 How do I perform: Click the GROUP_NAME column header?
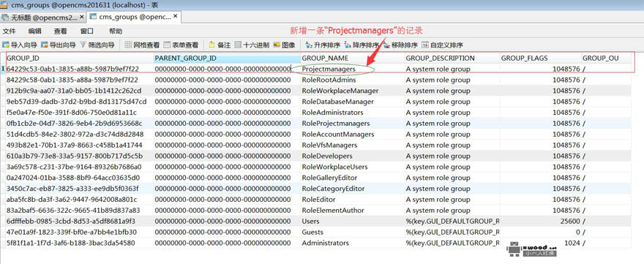point(353,59)
